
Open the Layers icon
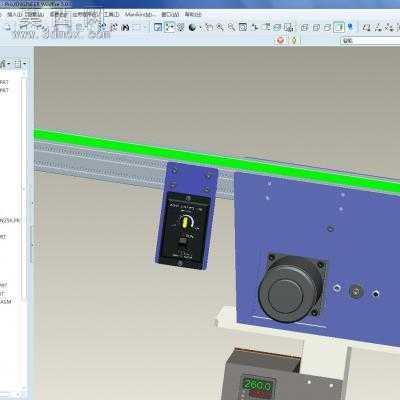[277, 27]
